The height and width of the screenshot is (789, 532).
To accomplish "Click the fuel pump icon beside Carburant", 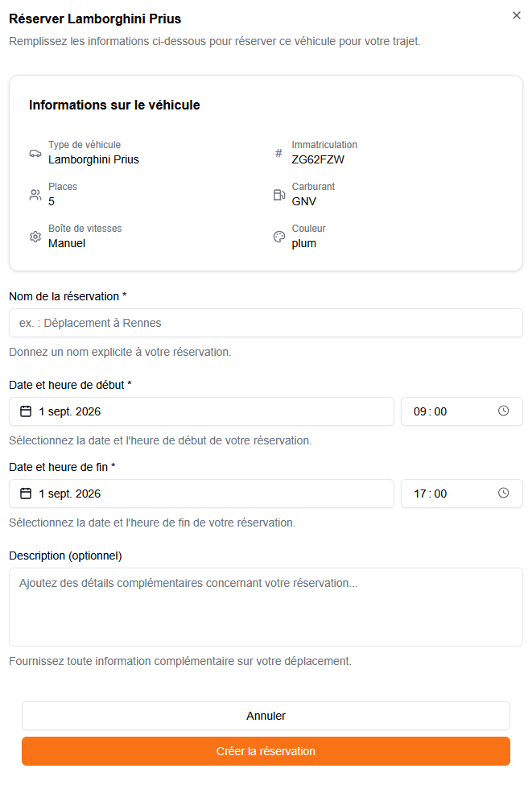I will coord(279,195).
